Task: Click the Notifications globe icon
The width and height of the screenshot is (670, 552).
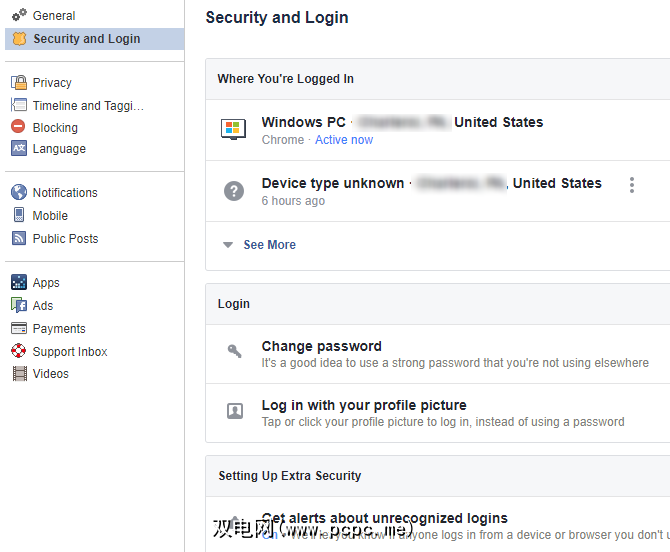Action: tap(19, 193)
